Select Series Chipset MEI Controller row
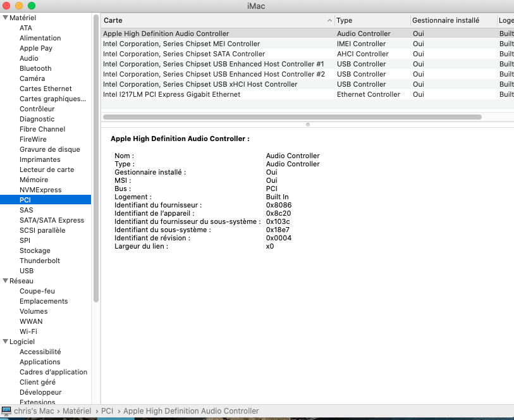 307,44
